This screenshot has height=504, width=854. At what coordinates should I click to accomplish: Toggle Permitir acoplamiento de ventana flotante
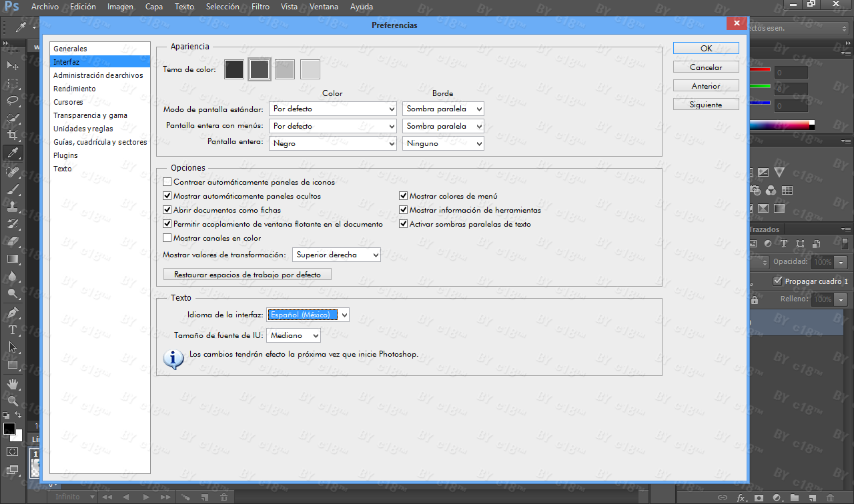click(x=167, y=224)
